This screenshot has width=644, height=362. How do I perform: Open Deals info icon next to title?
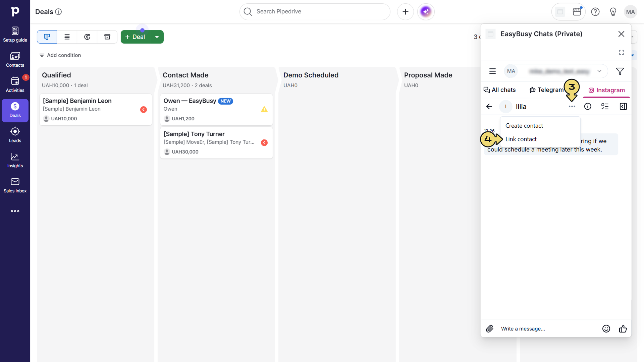58,12
